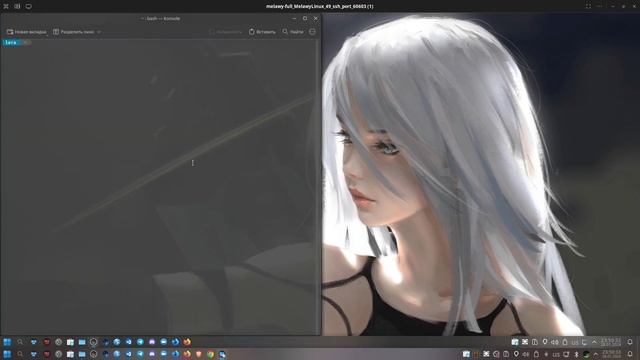The image size is (640, 360).
Task: Open the Konsole hamburger menu
Action: [x=312, y=32]
